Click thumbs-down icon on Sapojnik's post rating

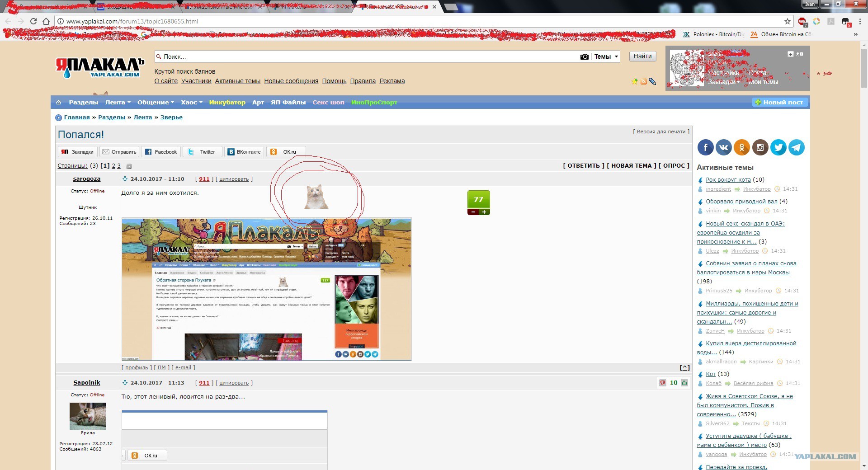[663, 383]
